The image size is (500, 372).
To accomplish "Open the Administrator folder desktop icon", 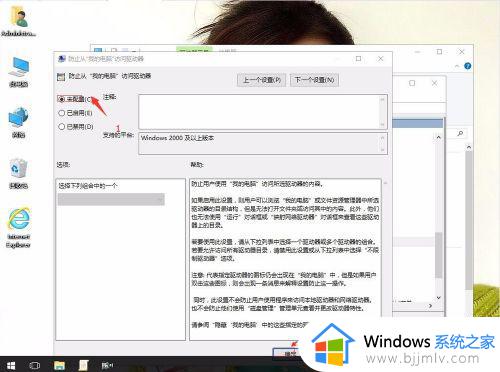I will point(19,21).
